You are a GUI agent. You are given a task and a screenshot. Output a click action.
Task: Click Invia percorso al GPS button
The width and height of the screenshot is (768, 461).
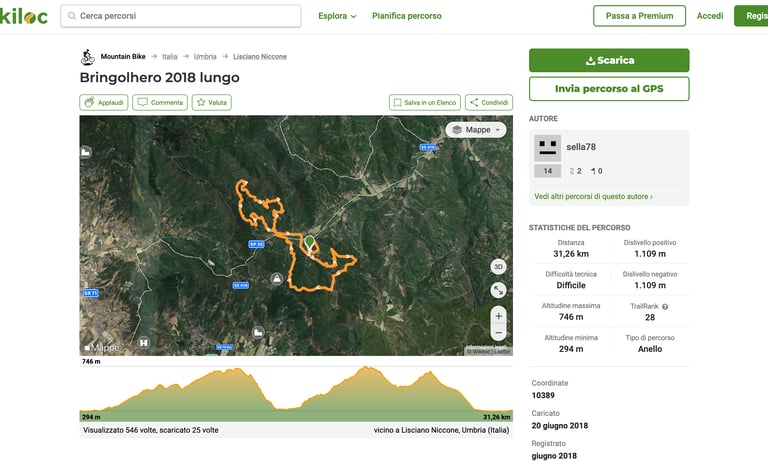pos(609,89)
